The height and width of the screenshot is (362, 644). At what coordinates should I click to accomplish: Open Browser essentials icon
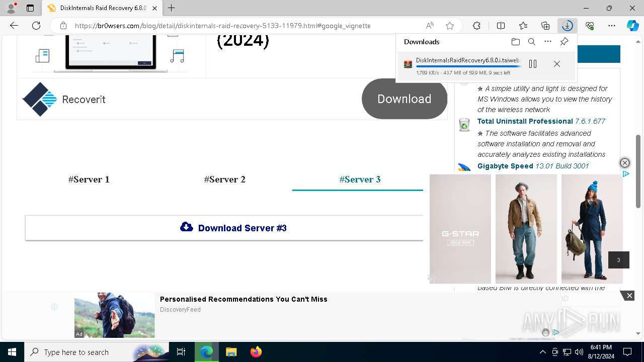(x=590, y=26)
